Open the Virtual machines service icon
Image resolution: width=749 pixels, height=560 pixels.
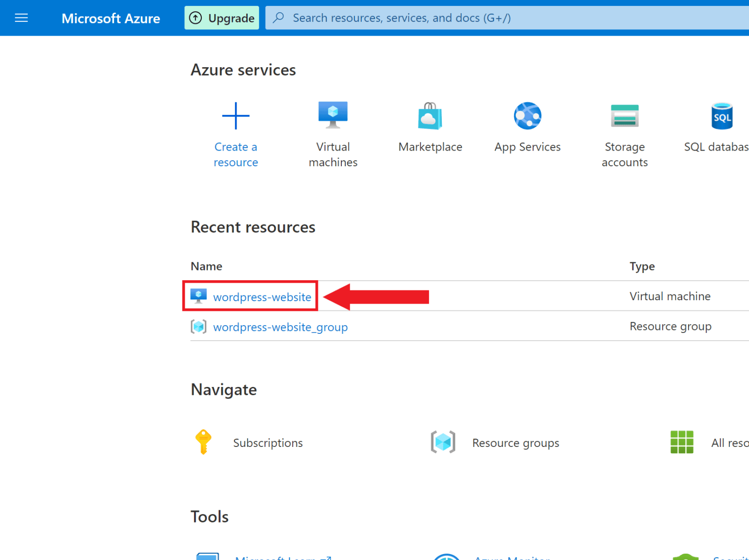pyautogui.click(x=333, y=115)
